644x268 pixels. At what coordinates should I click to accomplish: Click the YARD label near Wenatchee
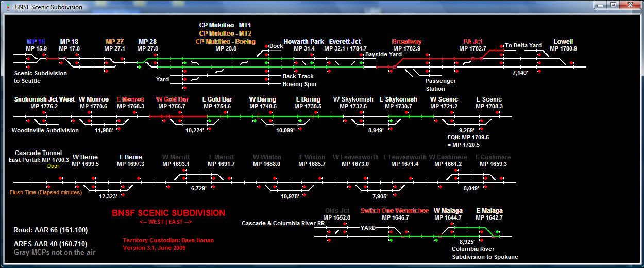click(x=368, y=228)
